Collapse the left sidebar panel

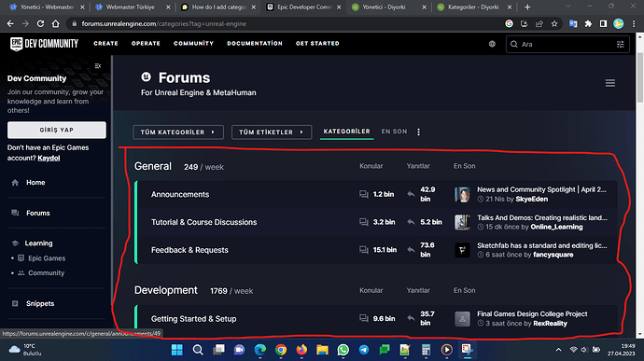pos(98,65)
